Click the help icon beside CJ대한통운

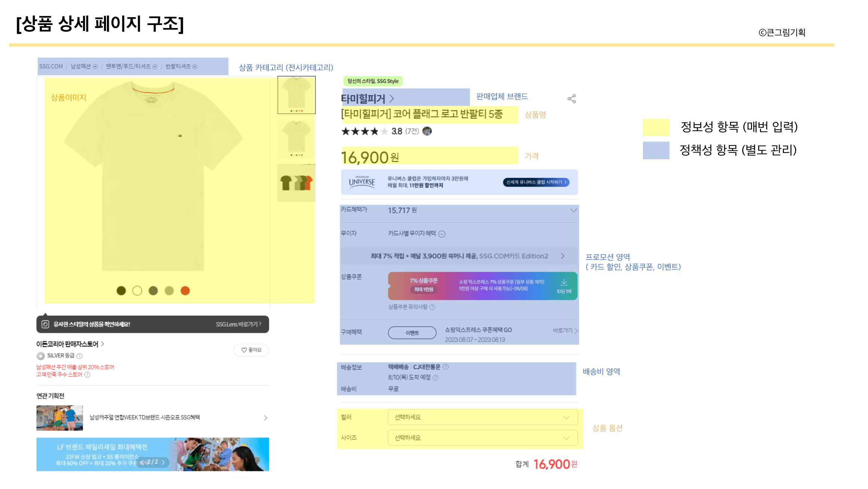coord(446,367)
